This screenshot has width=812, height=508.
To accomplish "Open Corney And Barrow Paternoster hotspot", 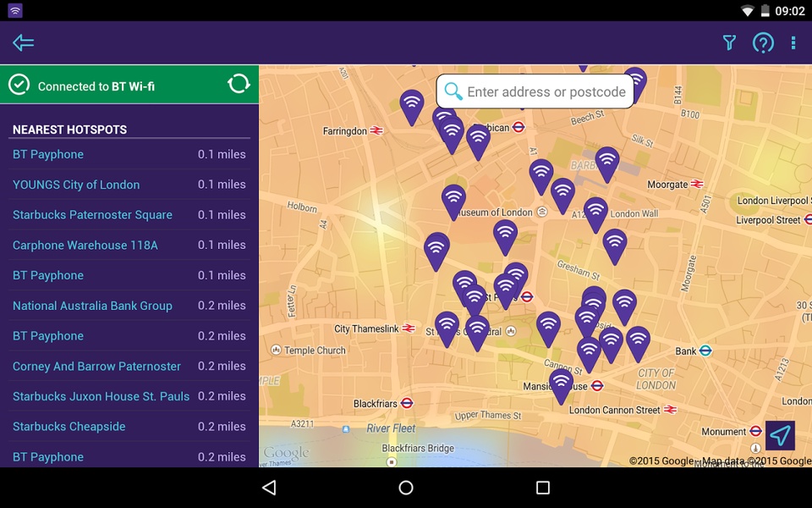I will point(129,366).
